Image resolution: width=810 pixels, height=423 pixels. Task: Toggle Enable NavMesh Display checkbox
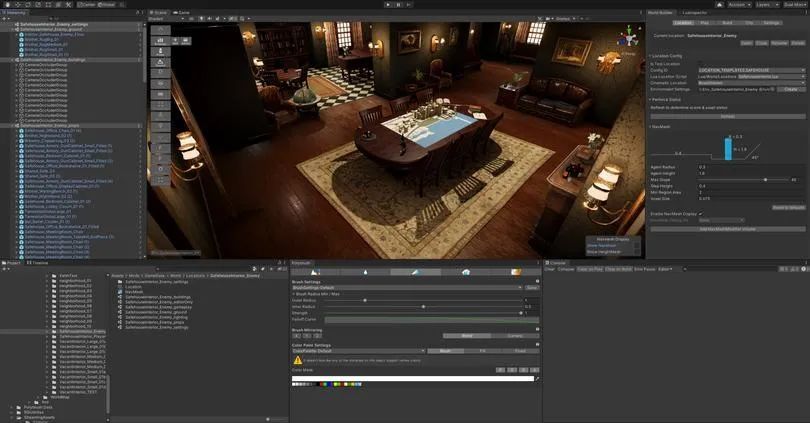[x=701, y=214]
